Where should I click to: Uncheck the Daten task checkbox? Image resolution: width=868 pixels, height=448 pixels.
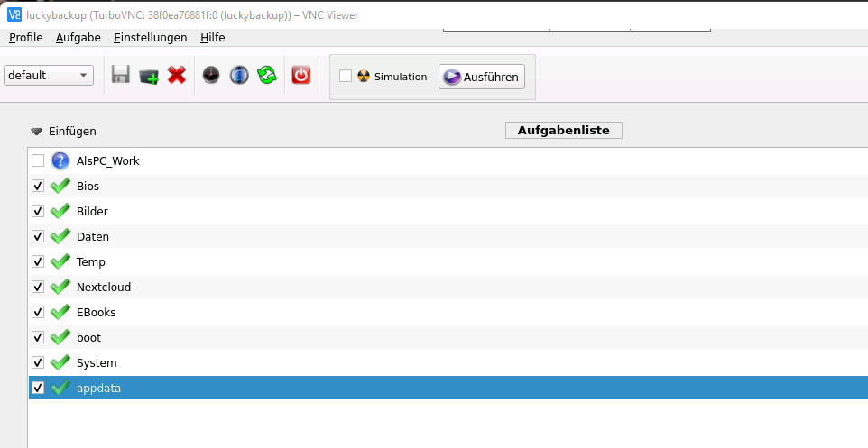38,236
